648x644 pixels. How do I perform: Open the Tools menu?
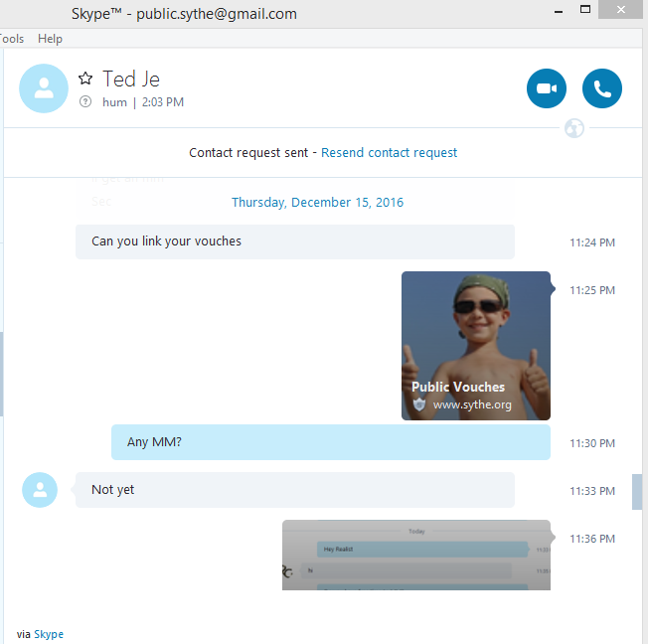coord(12,39)
